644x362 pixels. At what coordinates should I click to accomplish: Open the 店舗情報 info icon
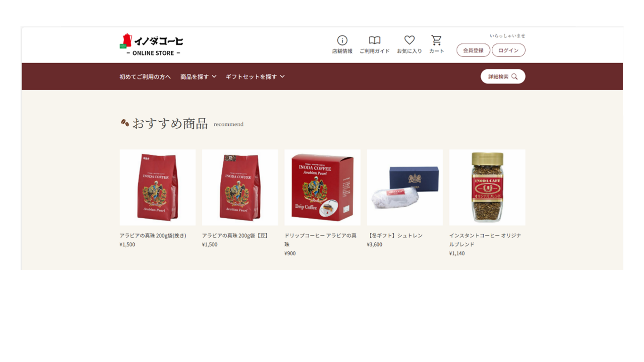point(342,40)
